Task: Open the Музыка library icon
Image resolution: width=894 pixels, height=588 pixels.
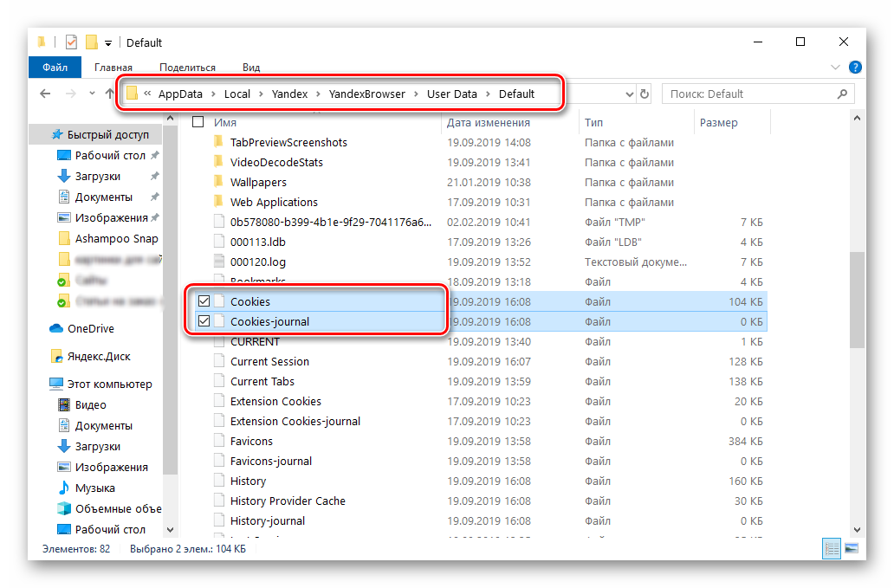Action: [64, 488]
